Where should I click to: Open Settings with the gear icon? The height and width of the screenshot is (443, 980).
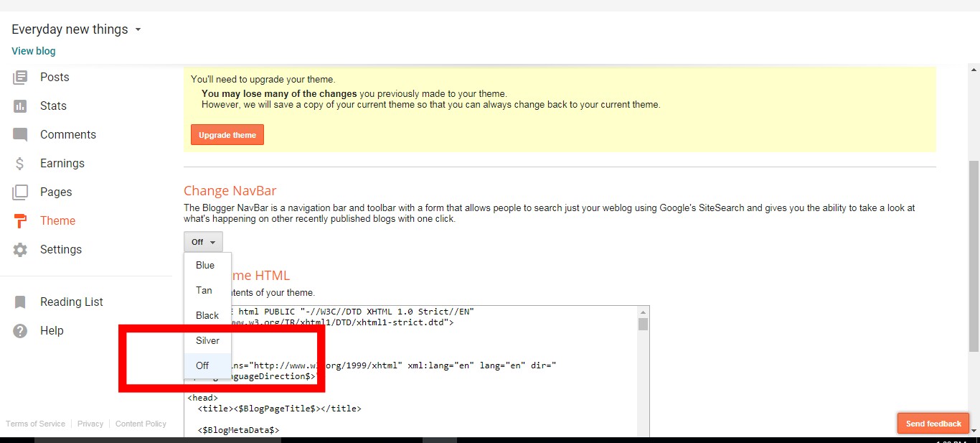point(21,249)
